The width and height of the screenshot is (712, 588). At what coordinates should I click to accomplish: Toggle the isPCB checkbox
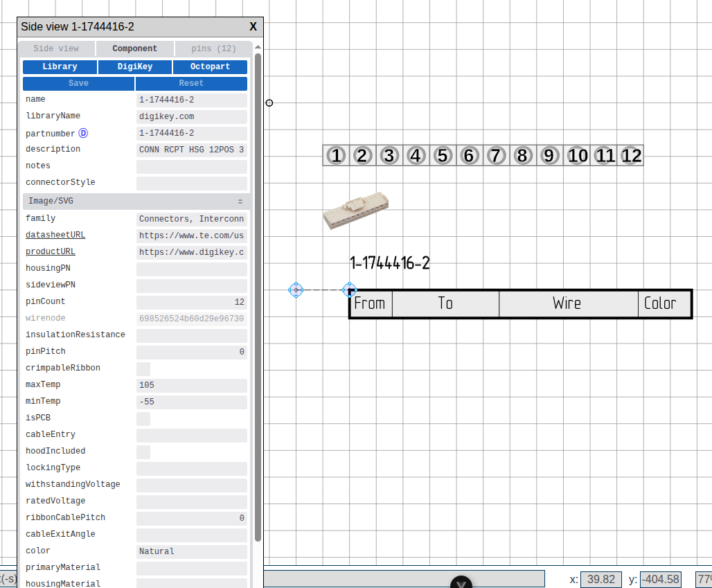(x=143, y=418)
